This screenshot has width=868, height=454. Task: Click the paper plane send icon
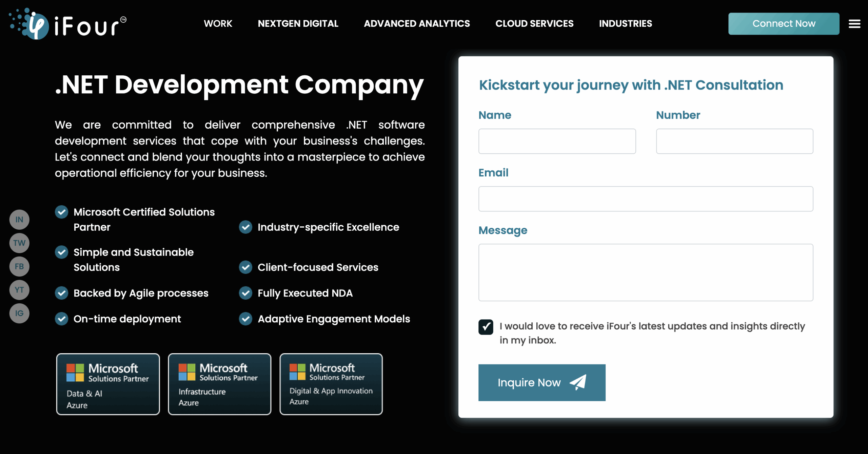pos(578,382)
